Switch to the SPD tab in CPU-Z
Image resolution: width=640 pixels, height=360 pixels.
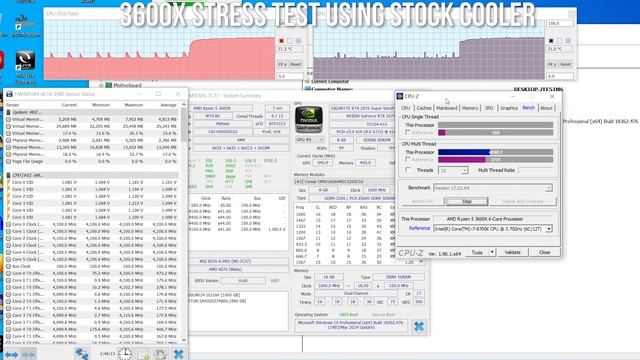pos(489,108)
